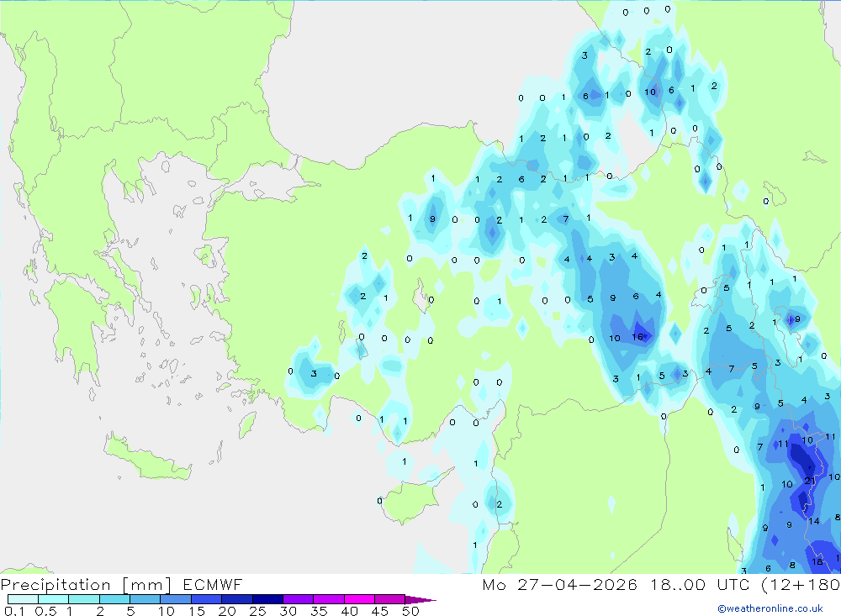Image resolution: width=841 pixels, height=616 pixels.
Task: Click the '18' precipitation value on the map
Action: (817, 561)
